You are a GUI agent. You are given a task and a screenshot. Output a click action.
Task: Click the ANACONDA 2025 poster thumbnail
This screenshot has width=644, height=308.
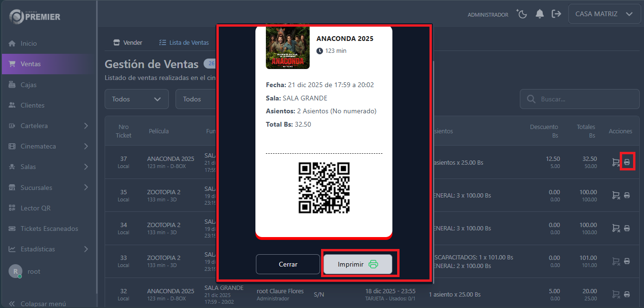point(287,48)
